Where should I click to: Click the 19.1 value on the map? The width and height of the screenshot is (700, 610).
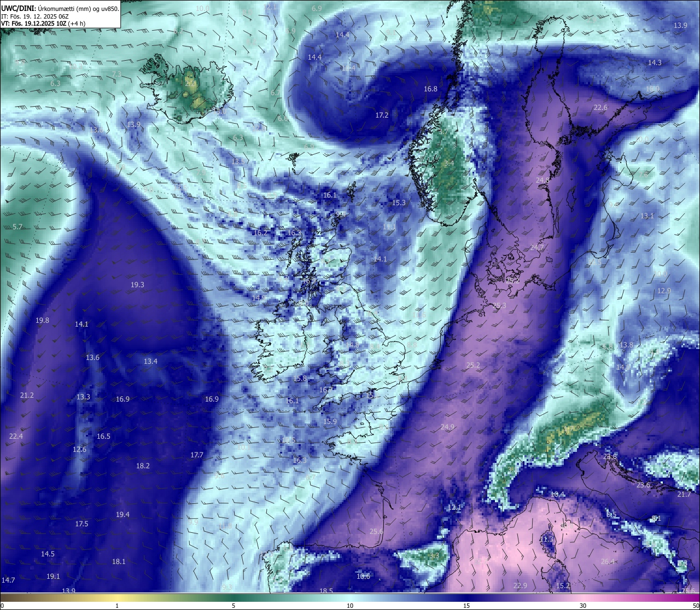(53, 576)
